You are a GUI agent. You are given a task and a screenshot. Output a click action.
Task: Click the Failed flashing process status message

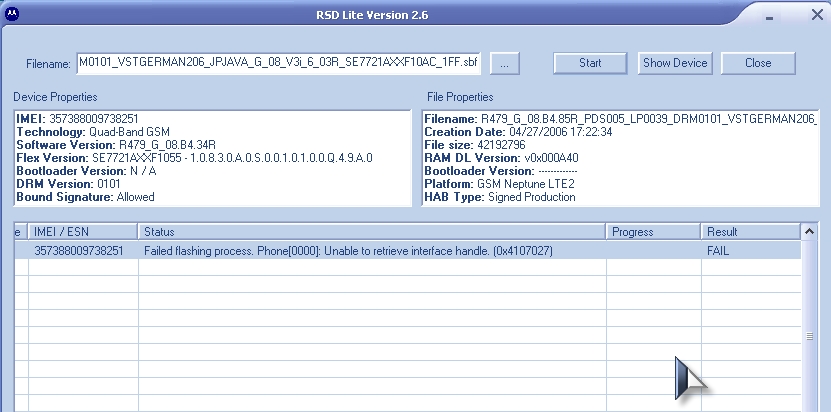[x=348, y=251]
